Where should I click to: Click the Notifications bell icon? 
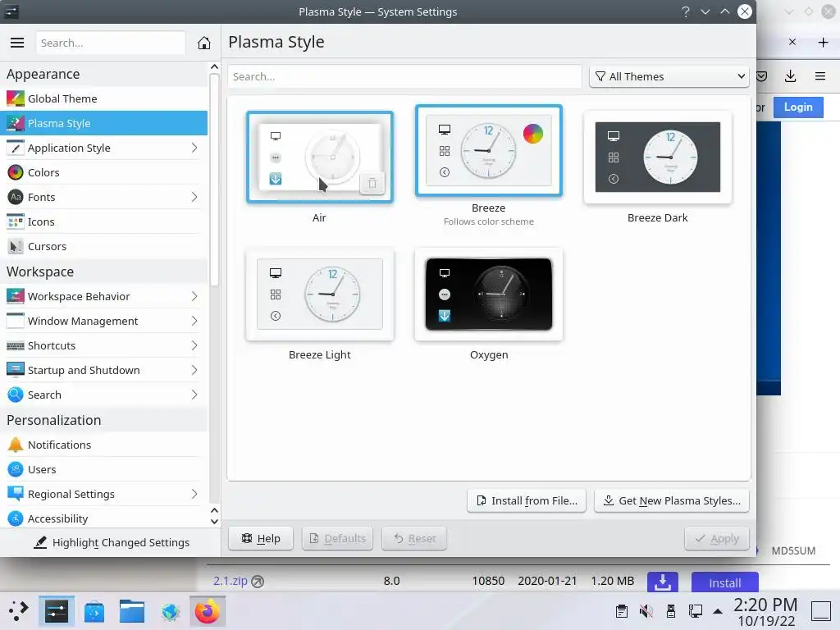(x=15, y=445)
